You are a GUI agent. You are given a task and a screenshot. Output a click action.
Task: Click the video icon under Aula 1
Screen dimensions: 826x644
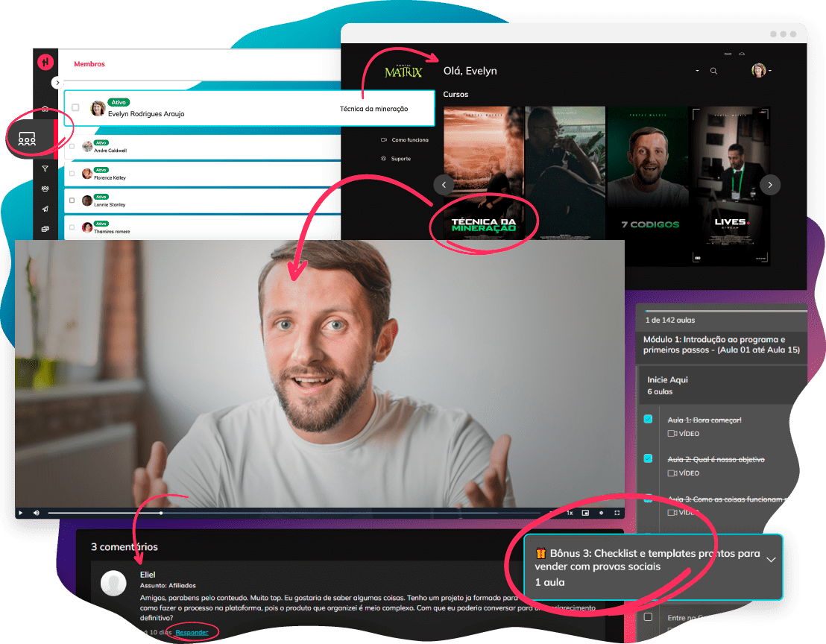click(x=672, y=433)
